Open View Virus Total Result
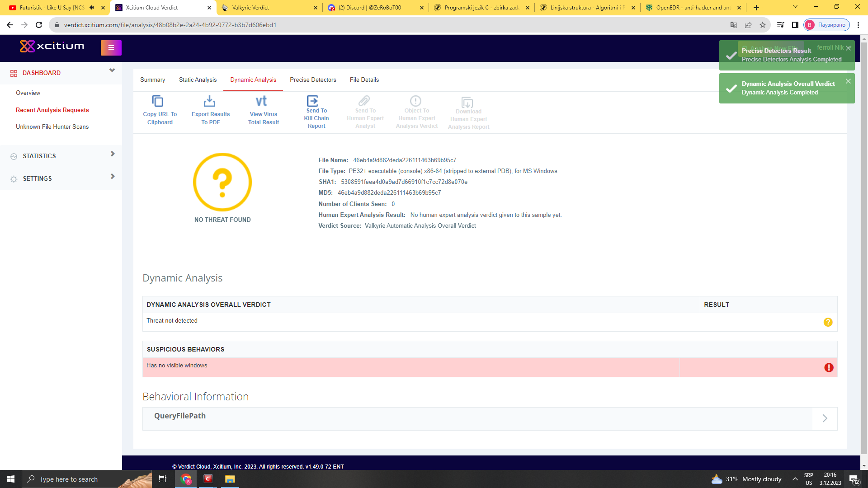The height and width of the screenshot is (488, 868). coord(261,101)
